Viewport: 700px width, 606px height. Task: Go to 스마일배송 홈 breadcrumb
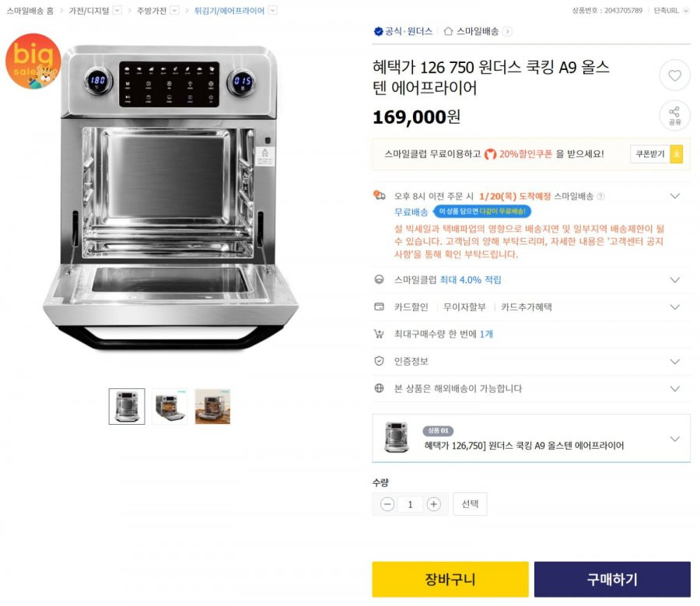pos(30,11)
